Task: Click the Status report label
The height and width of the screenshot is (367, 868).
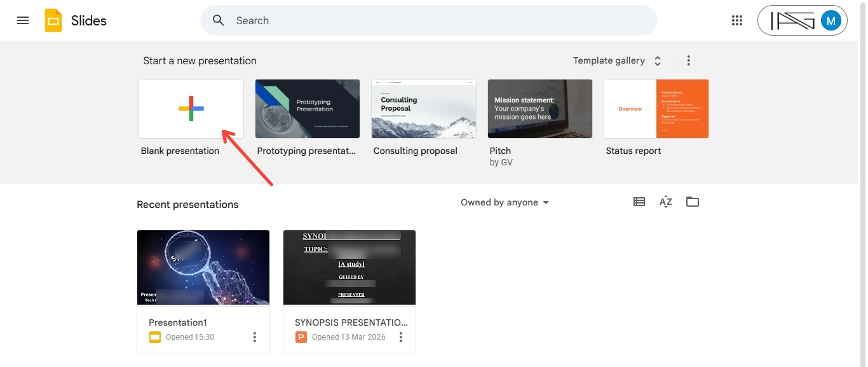Action: pyautogui.click(x=634, y=151)
